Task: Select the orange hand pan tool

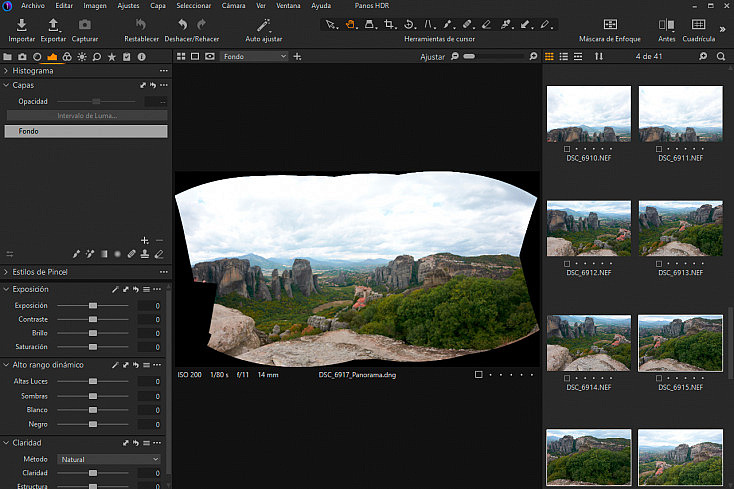Action: click(350, 24)
